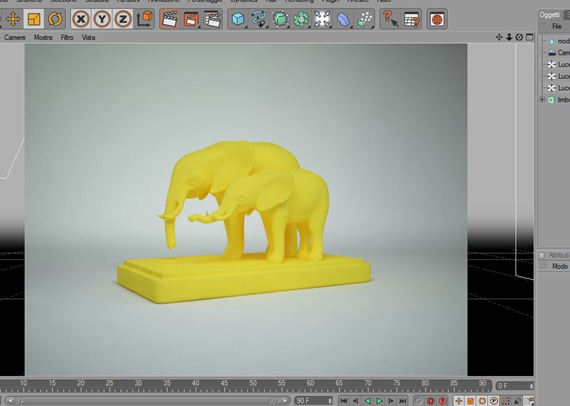Toggle the X axis lock
570x406 pixels.
click(81, 19)
